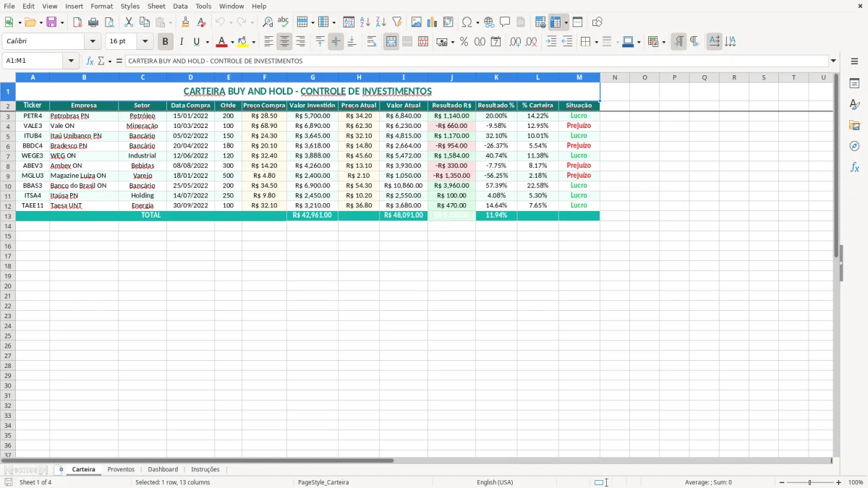This screenshot has width=868, height=488.
Task: Switch to the Instruções sheet tab
Action: tap(205, 469)
